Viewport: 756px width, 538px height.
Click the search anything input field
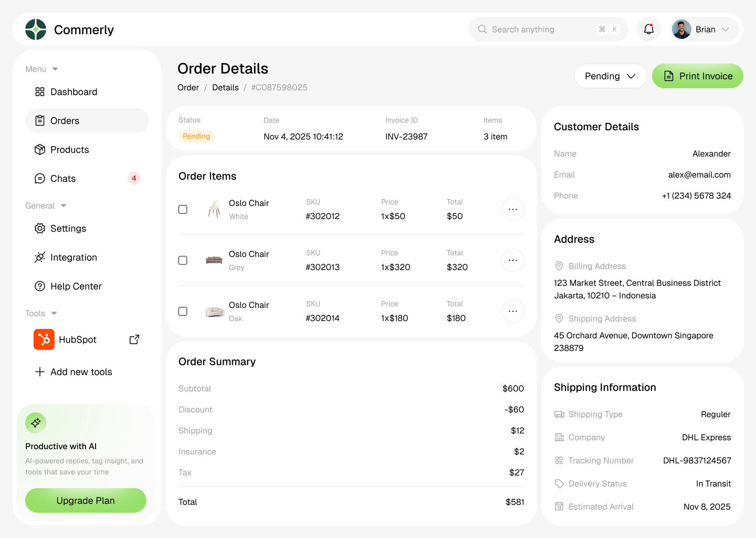coord(541,29)
